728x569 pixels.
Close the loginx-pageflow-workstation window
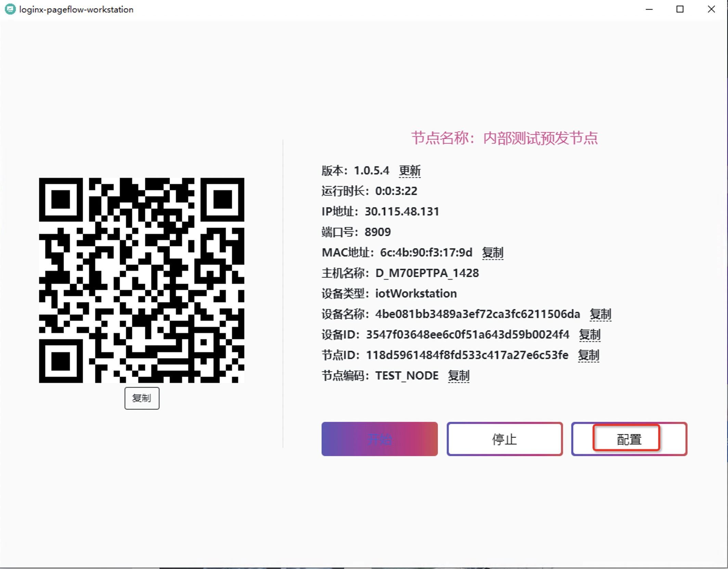tap(711, 9)
